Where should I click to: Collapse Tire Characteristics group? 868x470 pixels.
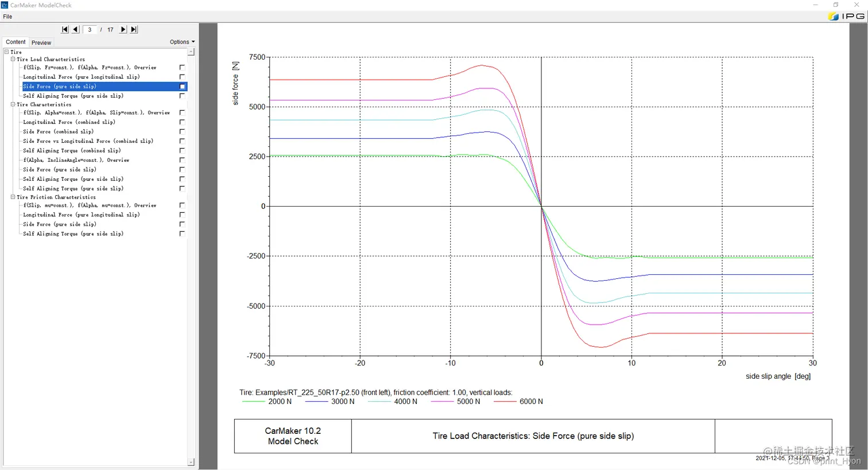(13, 104)
